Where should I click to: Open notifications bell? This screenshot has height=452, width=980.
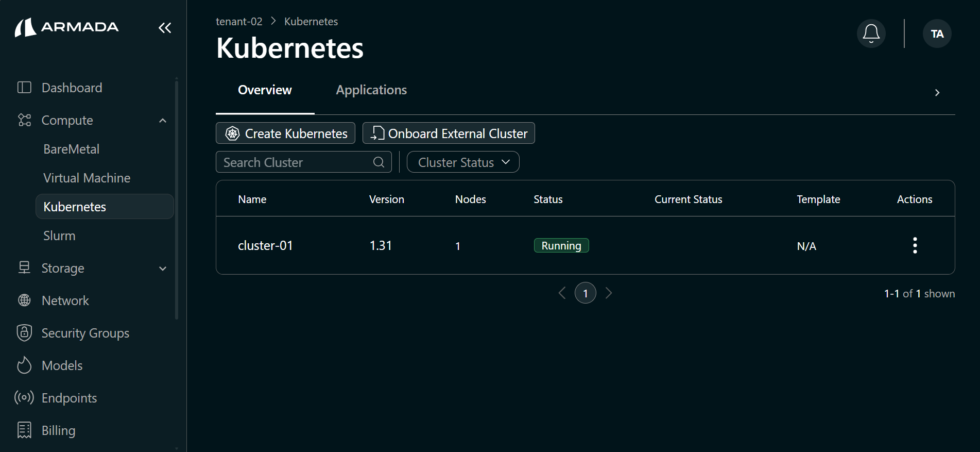click(871, 34)
